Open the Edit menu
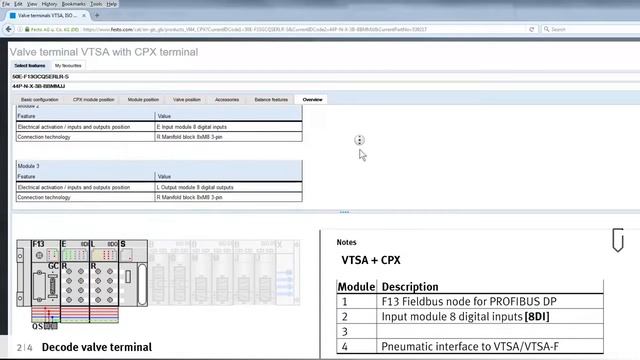640x360 pixels. point(18,4)
